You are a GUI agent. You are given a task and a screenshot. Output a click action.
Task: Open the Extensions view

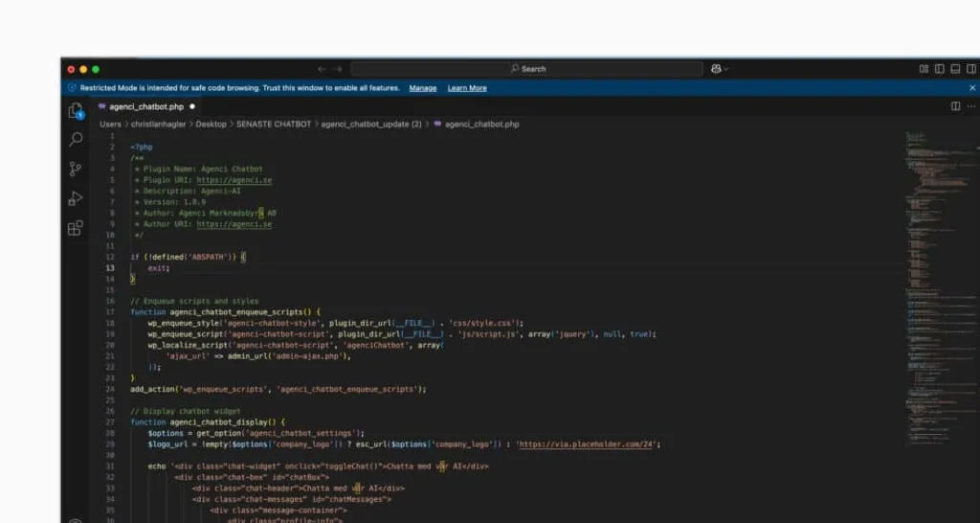click(76, 228)
